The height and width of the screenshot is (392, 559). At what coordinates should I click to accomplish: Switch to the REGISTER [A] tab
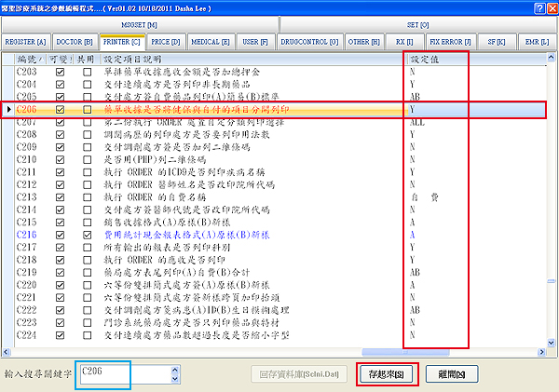pos(27,42)
